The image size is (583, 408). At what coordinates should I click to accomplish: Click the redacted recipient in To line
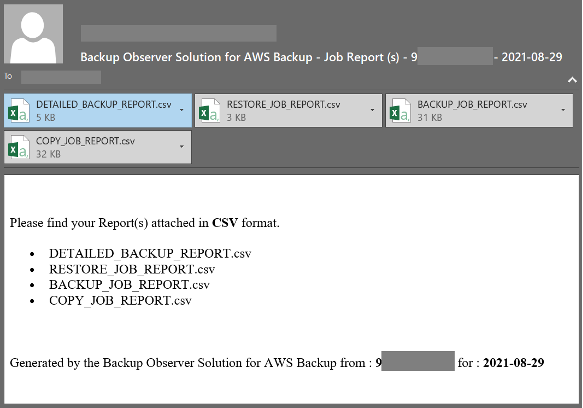(x=61, y=77)
